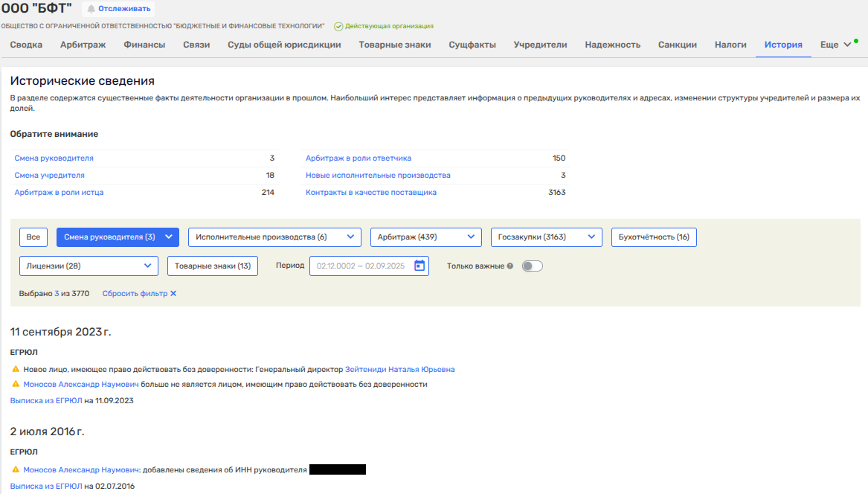Image resolution: width=868 pixels, height=494 pixels.
Task: Click the green checkmark Действующая организация icon
Action: click(x=338, y=26)
